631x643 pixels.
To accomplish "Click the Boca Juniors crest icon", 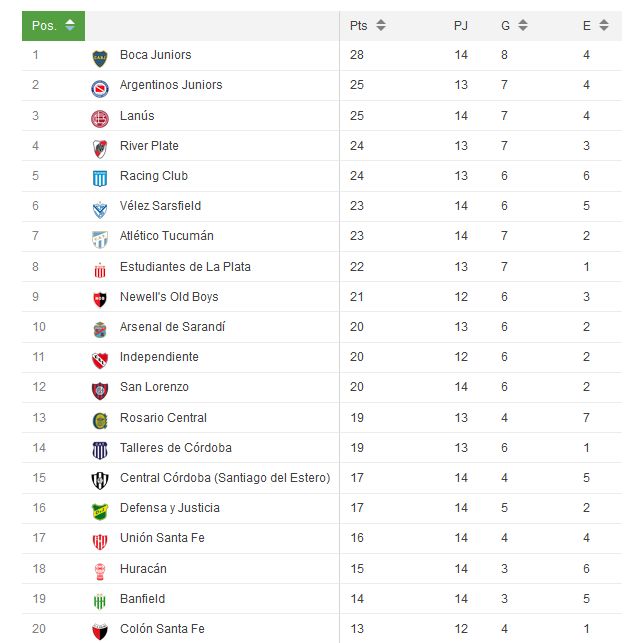I will pos(100,59).
